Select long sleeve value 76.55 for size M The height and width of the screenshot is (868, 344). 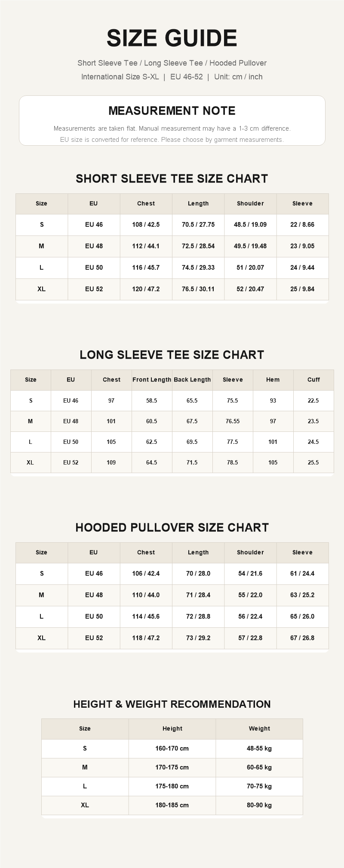(x=233, y=422)
